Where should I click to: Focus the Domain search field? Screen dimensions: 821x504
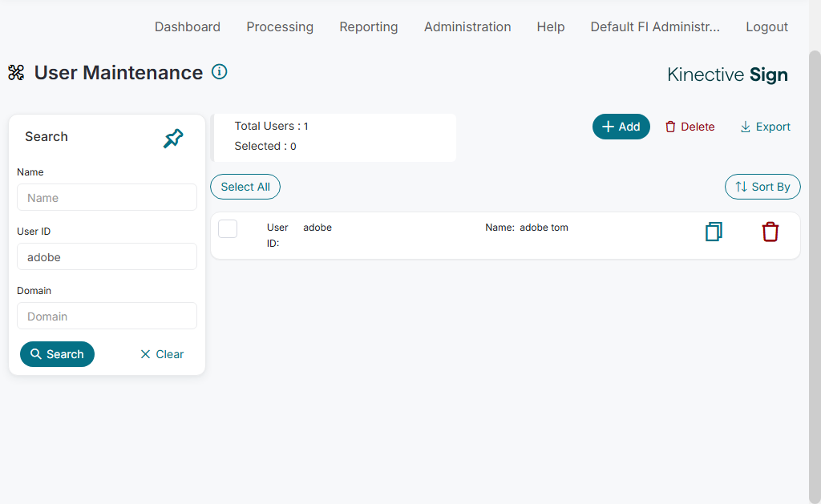click(107, 316)
